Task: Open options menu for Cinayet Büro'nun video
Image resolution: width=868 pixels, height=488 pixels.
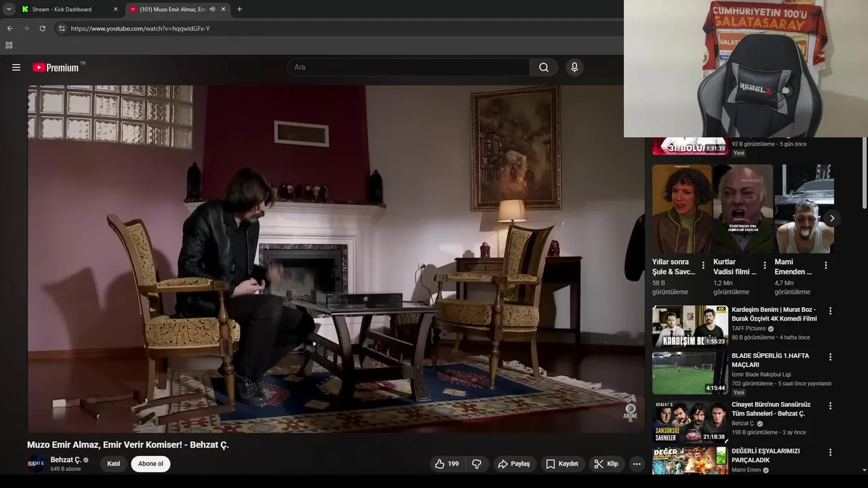Action: (830, 406)
